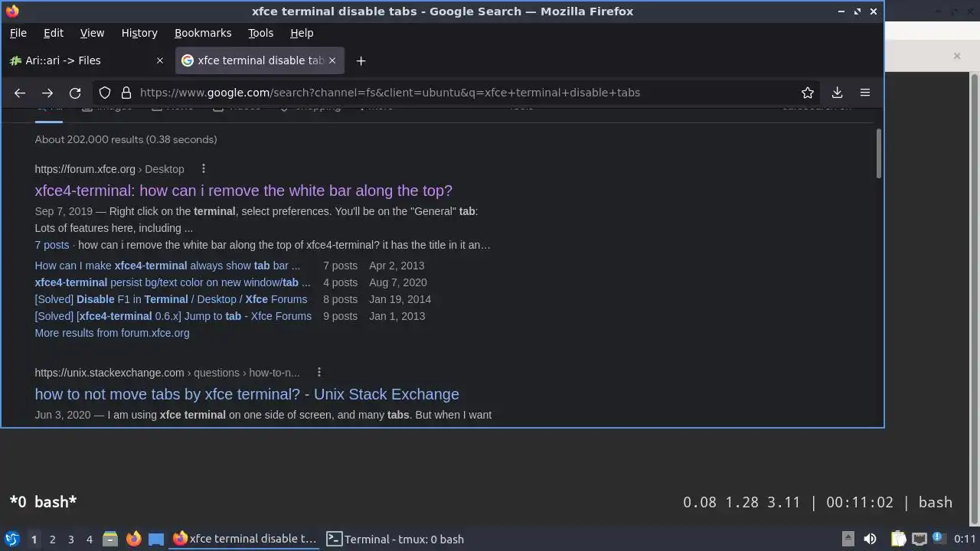This screenshot has width=980, height=551.
Task: Open options for the unix.stackexchange.com result
Action: click(318, 372)
